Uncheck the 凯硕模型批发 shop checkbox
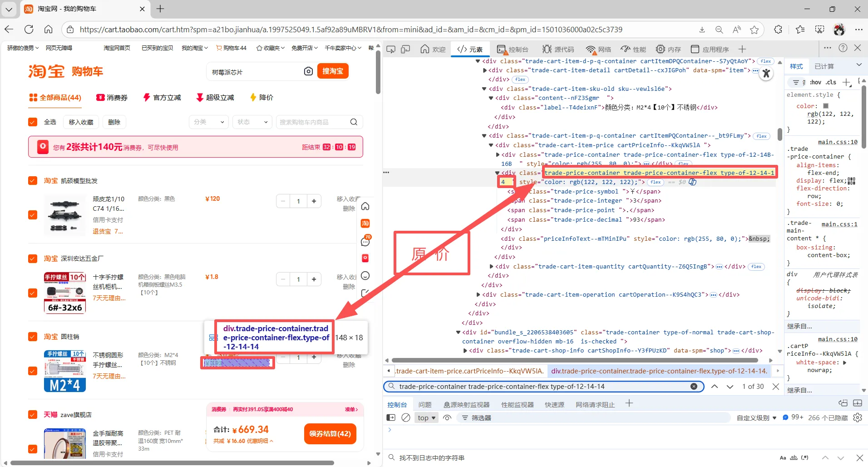 (33, 180)
